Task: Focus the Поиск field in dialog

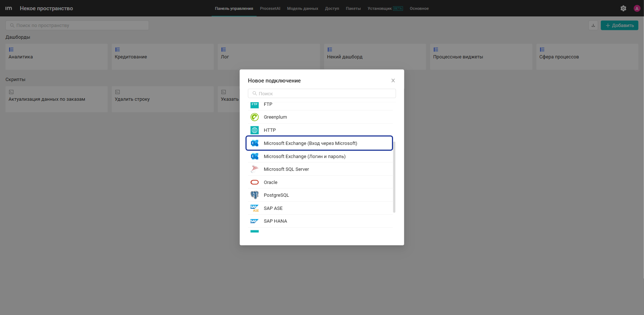Action: click(322, 93)
